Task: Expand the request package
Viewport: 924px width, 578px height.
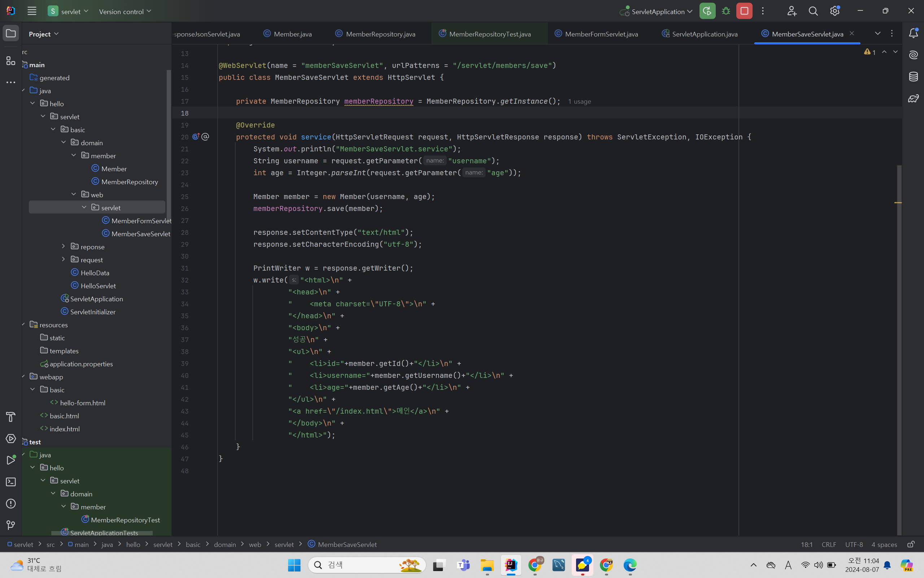Action: point(64,259)
